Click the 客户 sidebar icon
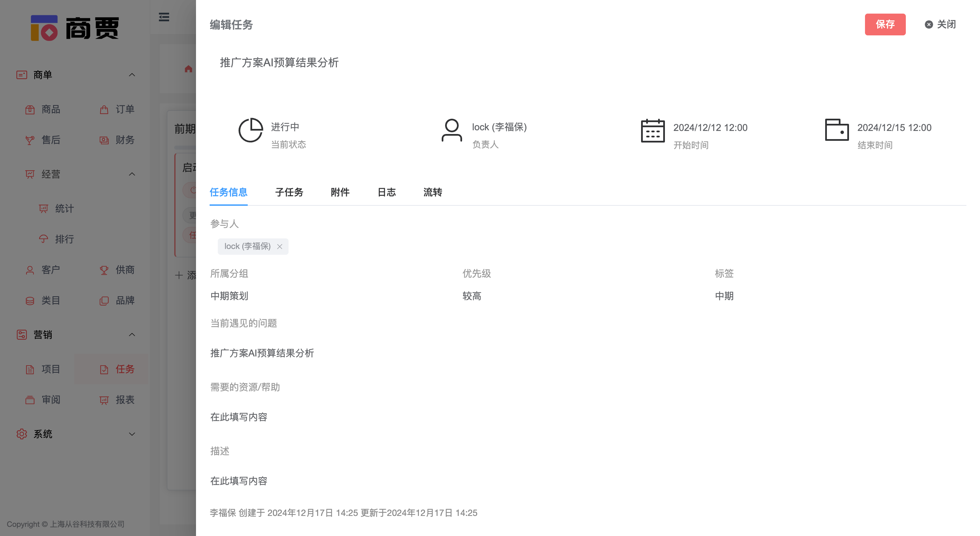The height and width of the screenshot is (536, 980). pos(29,270)
